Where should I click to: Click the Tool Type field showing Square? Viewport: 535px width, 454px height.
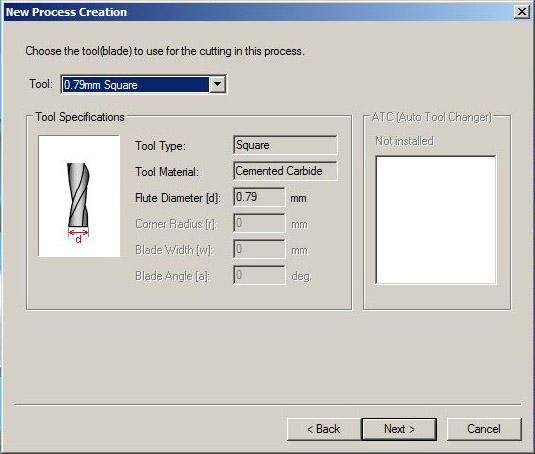(285, 145)
